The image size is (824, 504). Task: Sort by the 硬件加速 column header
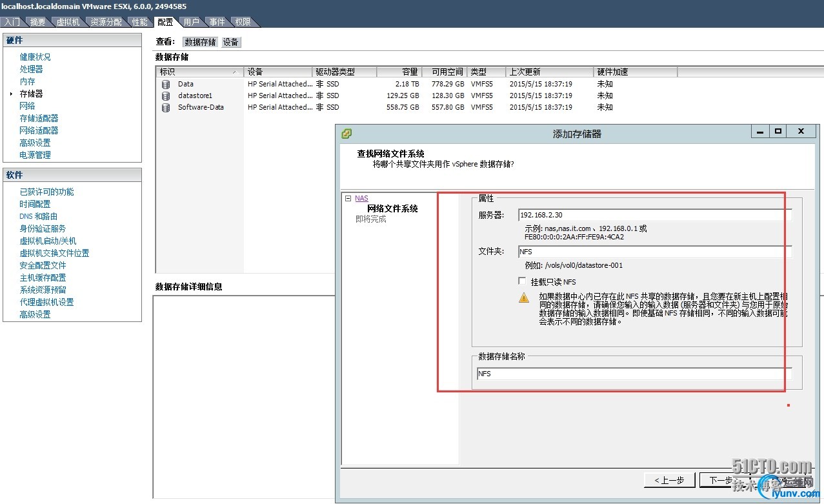pyautogui.click(x=635, y=72)
